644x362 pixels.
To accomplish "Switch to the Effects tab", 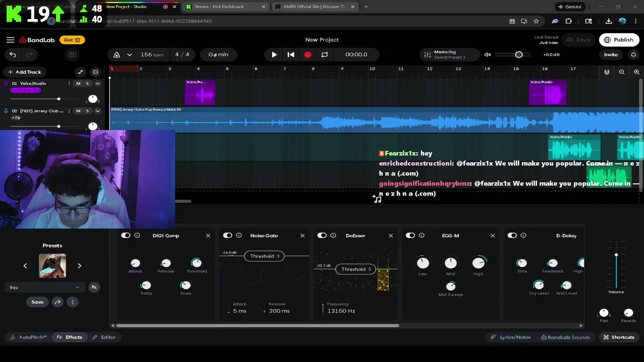I will (69, 337).
